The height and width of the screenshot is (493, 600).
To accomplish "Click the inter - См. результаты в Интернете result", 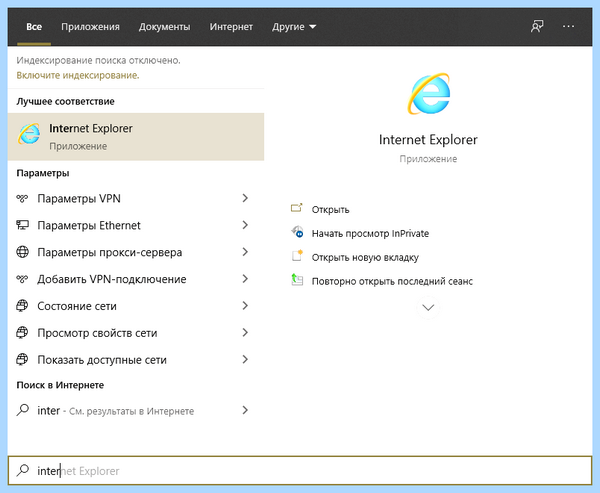I will [x=136, y=410].
